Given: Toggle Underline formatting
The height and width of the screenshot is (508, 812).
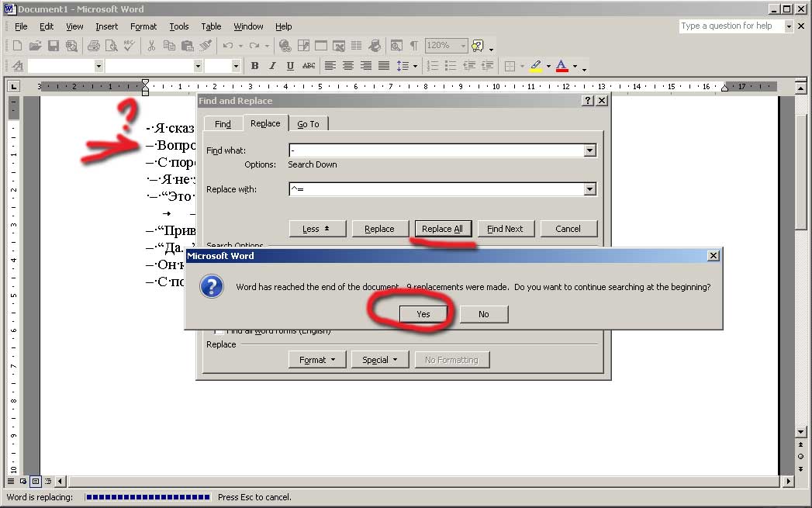Looking at the screenshot, I should click(290, 66).
